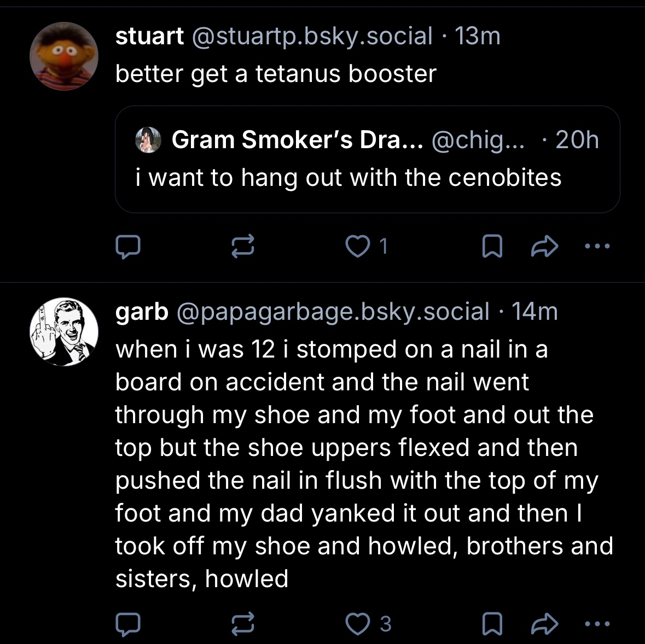Open stuart's Ernie profile avatar

pos(63,56)
